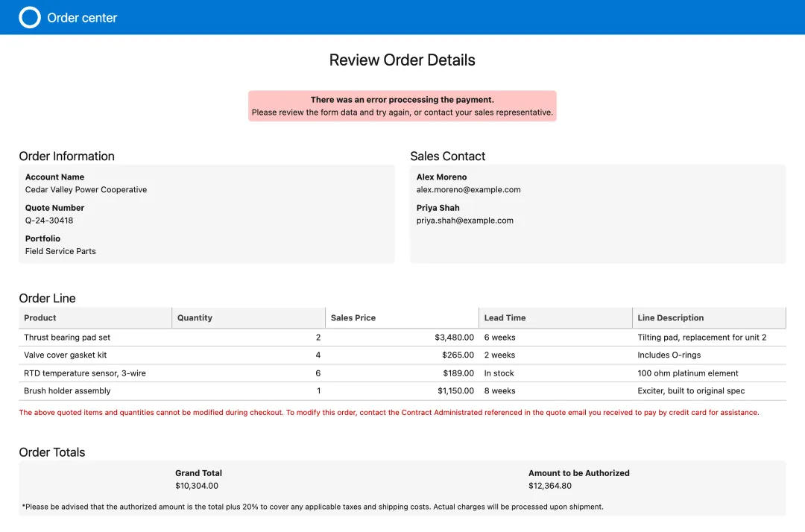Click the Order Totals section heading
Image resolution: width=805 pixels, height=532 pixels.
[52, 452]
